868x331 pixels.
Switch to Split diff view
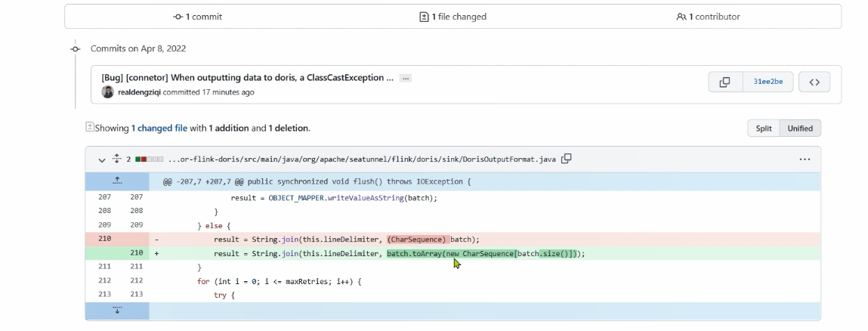click(764, 128)
